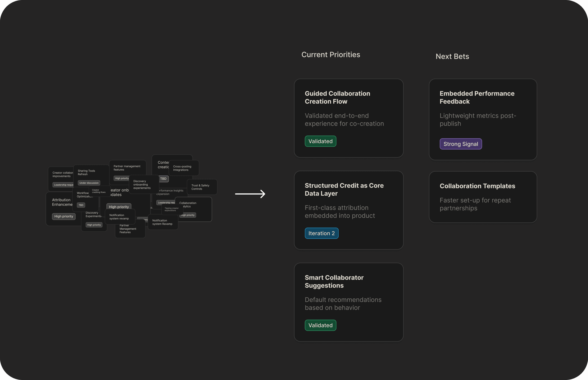Screen dimensions: 588x380
Task: Click High priority tag on Attribution Enhancement
Action: click(64, 216)
